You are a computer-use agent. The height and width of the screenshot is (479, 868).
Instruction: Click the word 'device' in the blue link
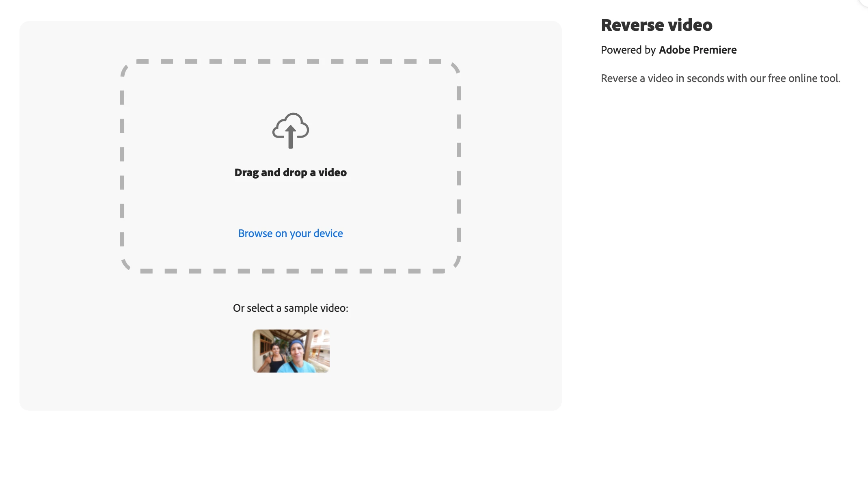click(x=328, y=233)
